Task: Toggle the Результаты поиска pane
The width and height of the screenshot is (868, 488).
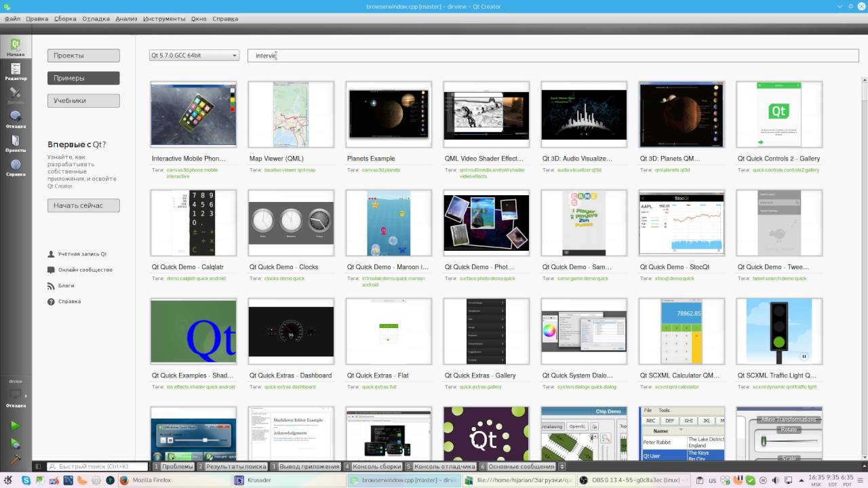Action: tap(233, 466)
